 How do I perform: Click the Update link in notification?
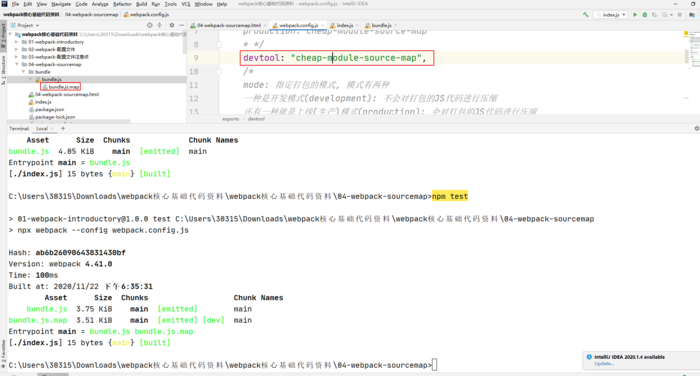point(604,363)
